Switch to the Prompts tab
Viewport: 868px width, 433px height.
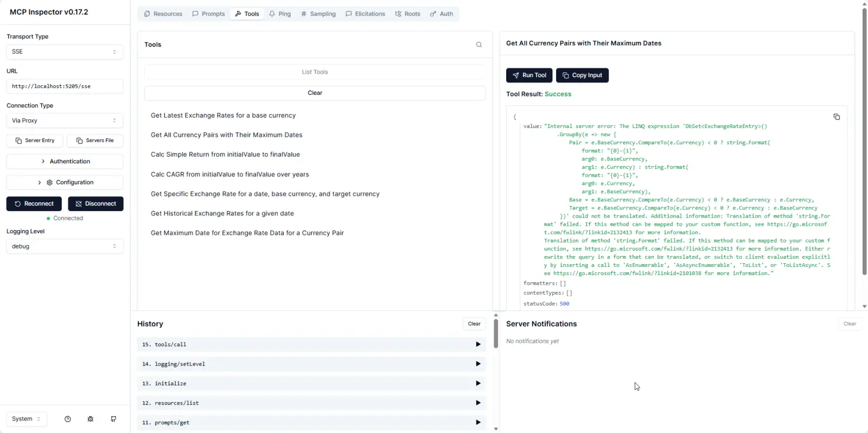pyautogui.click(x=208, y=14)
